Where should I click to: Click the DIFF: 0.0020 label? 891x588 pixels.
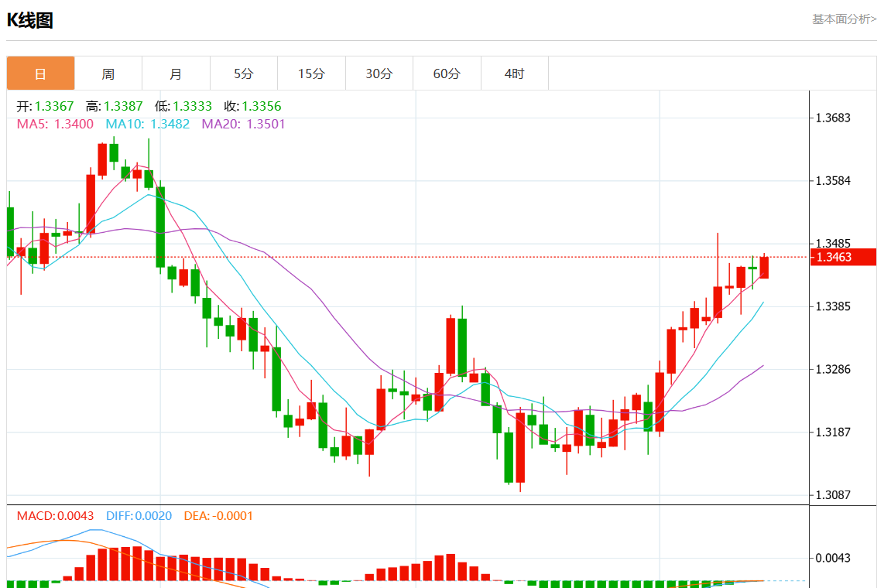point(139,516)
